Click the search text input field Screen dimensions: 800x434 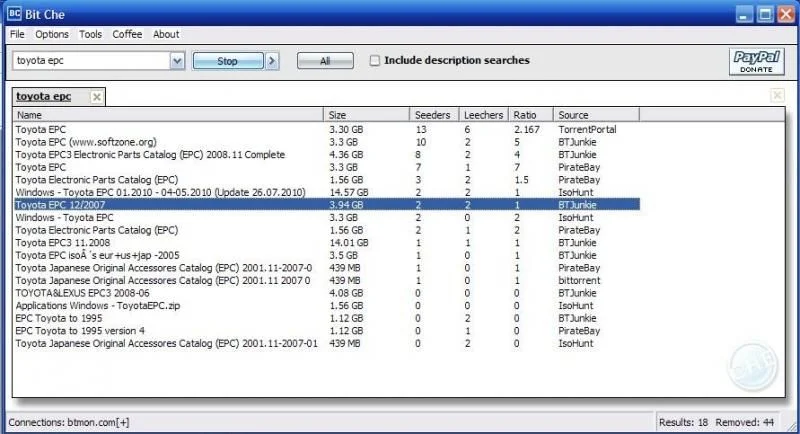[90, 61]
